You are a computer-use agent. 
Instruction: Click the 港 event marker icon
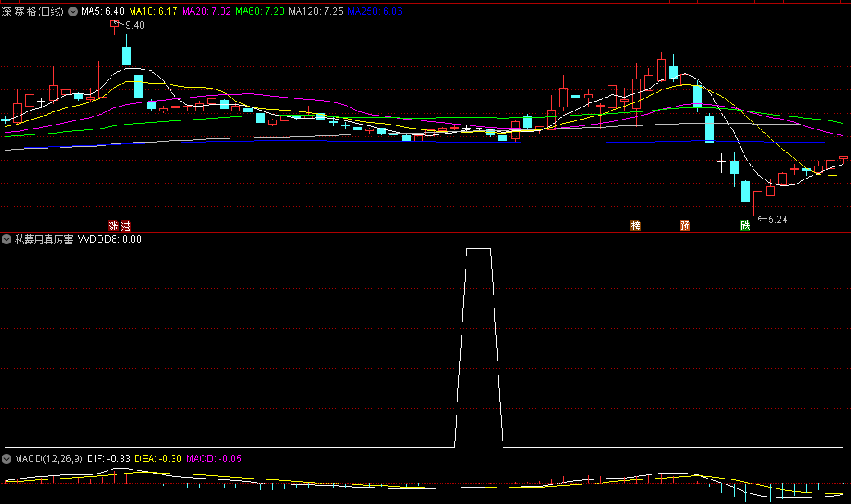(125, 225)
